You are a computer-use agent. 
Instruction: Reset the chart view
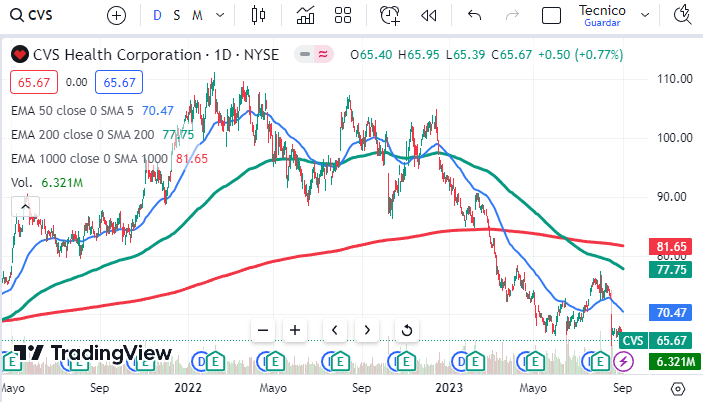(x=407, y=330)
